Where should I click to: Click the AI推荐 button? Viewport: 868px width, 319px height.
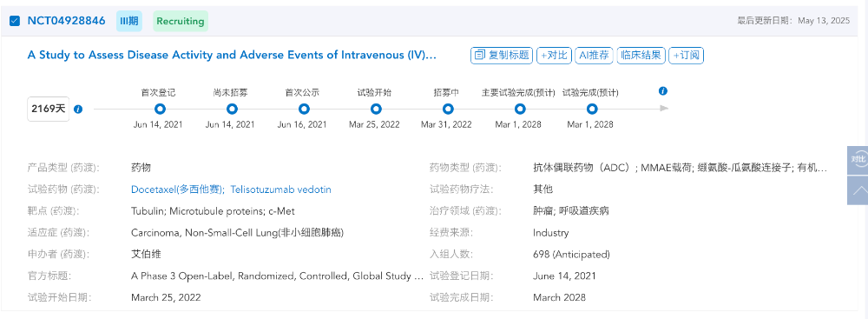click(x=594, y=55)
